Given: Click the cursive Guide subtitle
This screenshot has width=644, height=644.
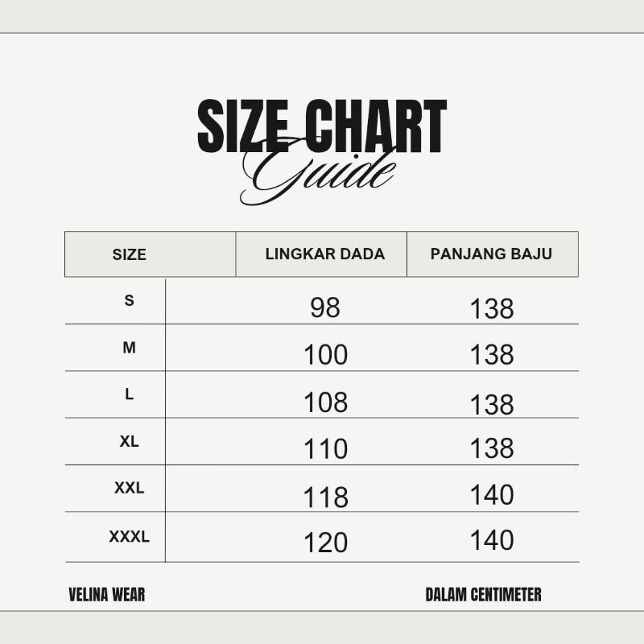Looking at the screenshot, I should click(318, 171).
